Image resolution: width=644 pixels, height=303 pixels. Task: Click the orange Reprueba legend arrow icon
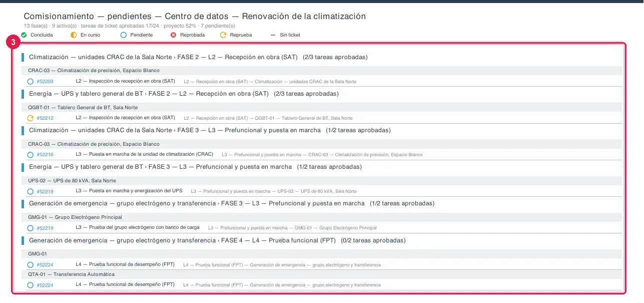223,35
